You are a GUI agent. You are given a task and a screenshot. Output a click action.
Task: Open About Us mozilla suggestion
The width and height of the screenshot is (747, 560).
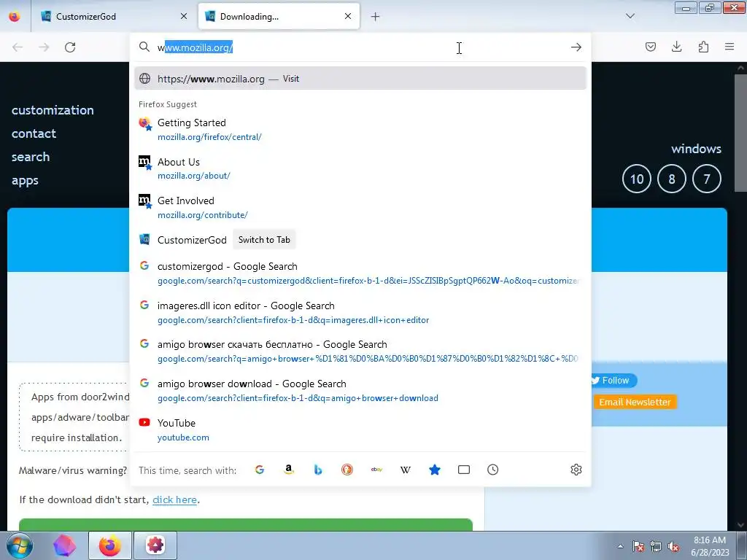click(360, 168)
